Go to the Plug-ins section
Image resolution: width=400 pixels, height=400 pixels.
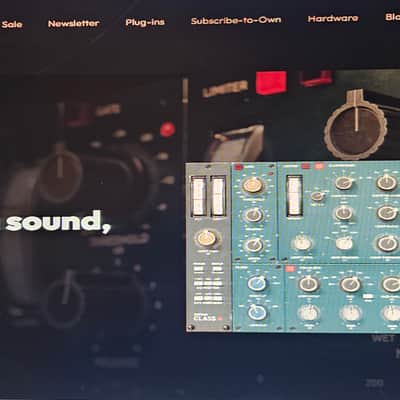[145, 22]
